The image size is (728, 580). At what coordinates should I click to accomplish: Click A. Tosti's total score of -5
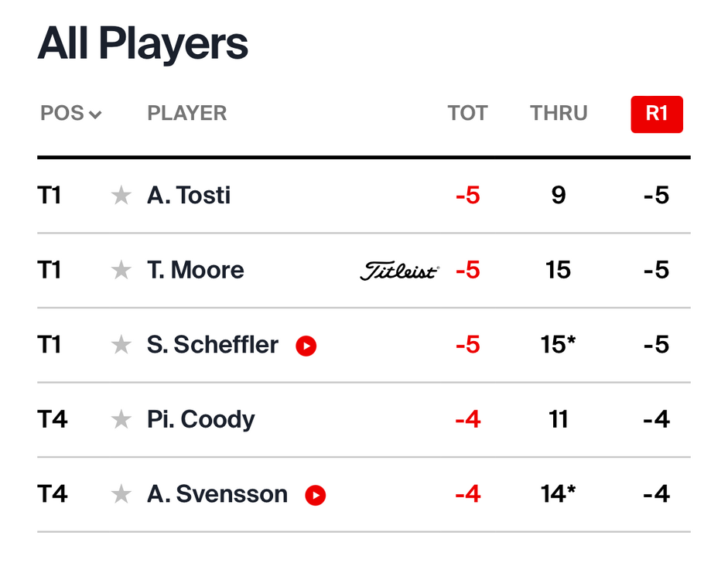click(468, 196)
